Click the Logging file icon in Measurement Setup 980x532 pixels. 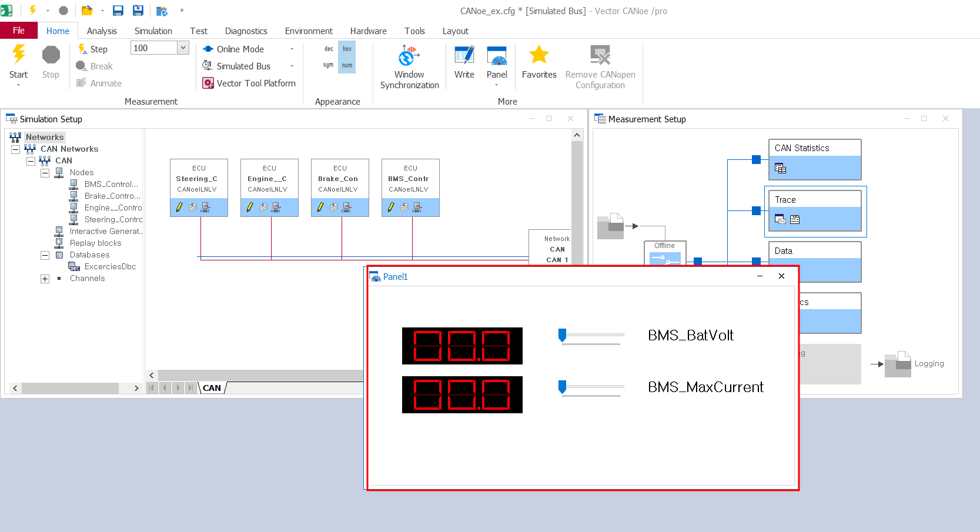[x=898, y=364]
